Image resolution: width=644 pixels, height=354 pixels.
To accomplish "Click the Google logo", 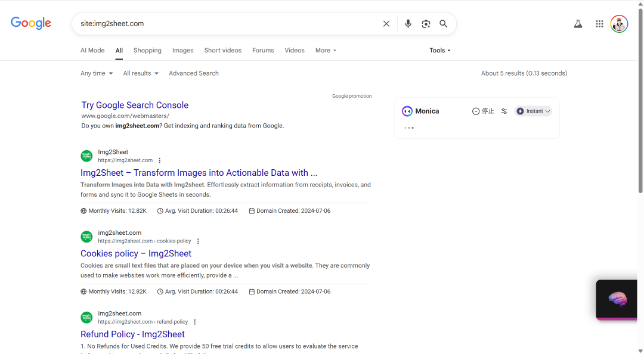I will [31, 23].
